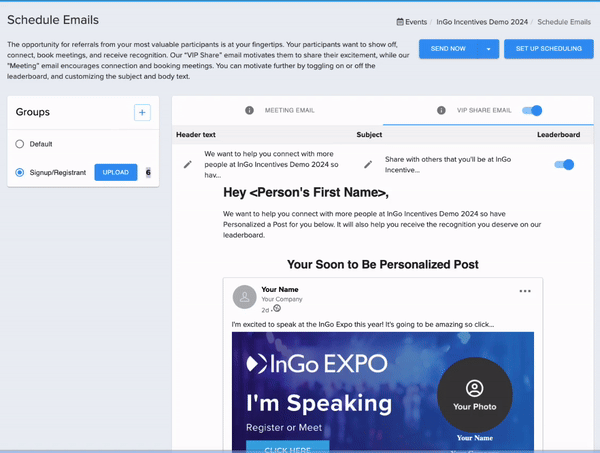Open the three-dots menu on the post preview

(525, 291)
